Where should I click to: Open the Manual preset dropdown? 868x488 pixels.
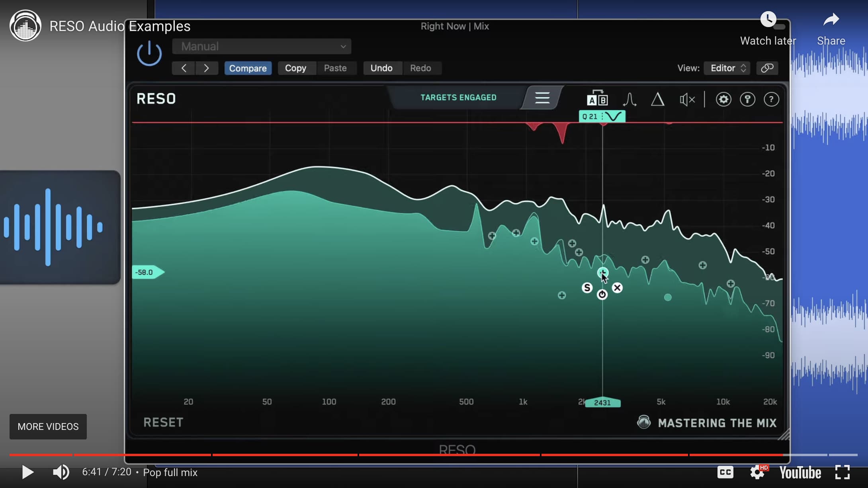click(x=262, y=47)
